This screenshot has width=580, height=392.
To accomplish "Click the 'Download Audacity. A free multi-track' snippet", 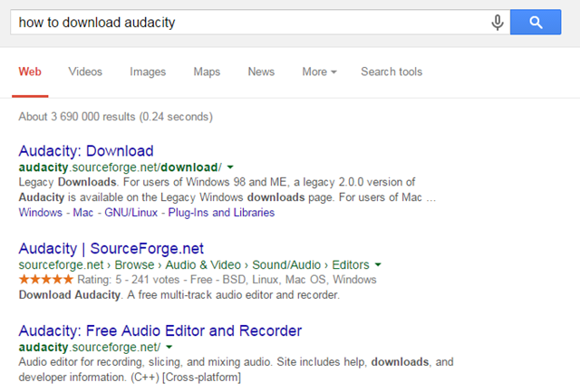I will point(179,295).
